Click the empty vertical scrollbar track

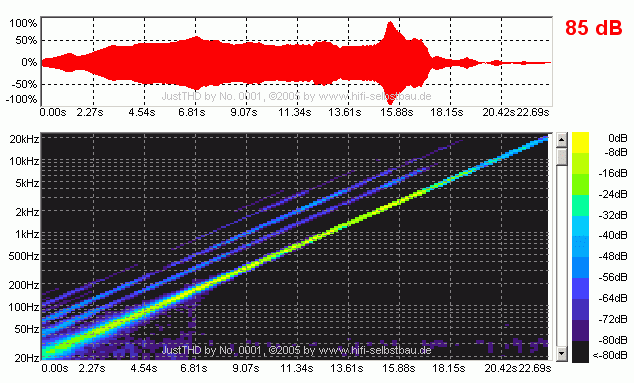coord(562,257)
